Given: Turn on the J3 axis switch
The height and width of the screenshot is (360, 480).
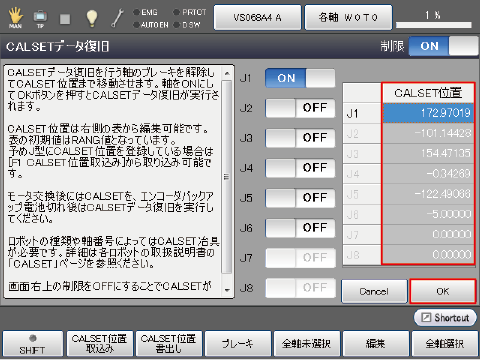Looking at the screenshot, I should (300, 138).
